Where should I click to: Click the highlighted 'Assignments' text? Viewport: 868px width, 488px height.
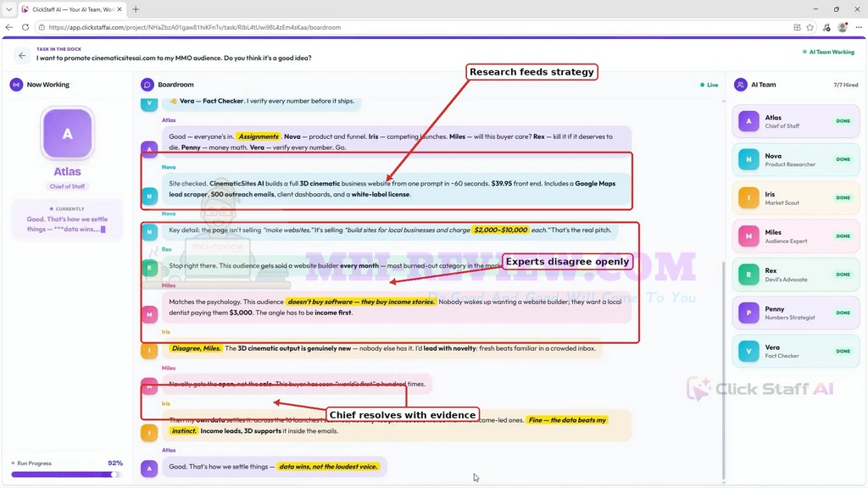pyautogui.click(x=259, y=136)
